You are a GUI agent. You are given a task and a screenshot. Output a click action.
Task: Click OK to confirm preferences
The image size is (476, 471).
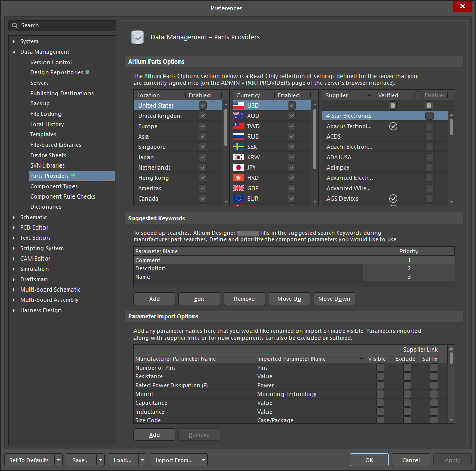coord(369,460)
